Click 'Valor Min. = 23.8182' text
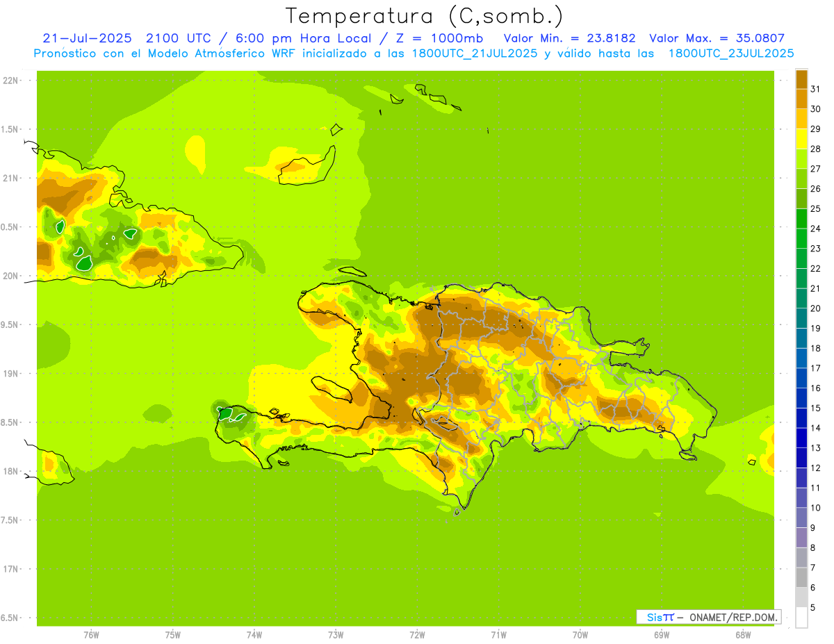834x644 pixels. 569,39
